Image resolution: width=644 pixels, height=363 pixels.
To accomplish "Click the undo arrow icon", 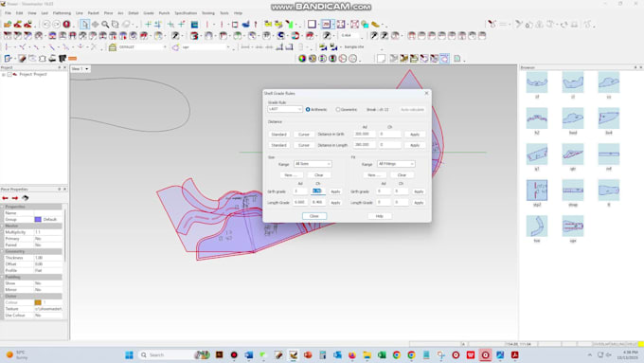I will coord(46,25).
